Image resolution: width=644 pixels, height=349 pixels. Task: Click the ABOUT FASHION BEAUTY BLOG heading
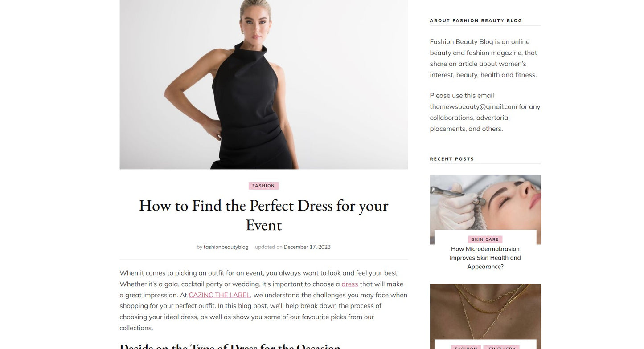[476, 20]
